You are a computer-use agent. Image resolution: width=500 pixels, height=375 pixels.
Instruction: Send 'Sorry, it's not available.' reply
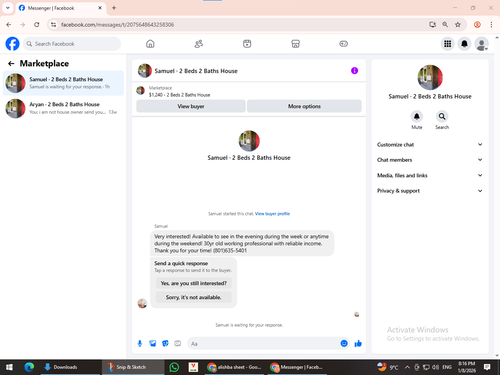[x=194, y=297]
